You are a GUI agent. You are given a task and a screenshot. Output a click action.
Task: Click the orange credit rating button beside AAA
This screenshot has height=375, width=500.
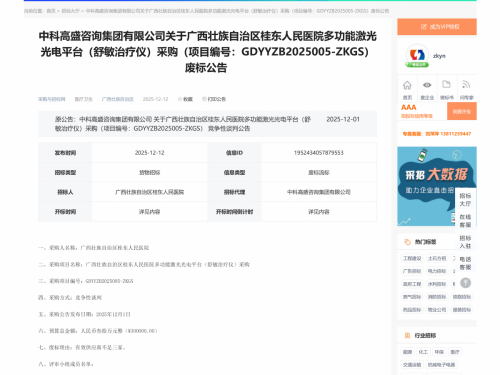tap(462, 111)
